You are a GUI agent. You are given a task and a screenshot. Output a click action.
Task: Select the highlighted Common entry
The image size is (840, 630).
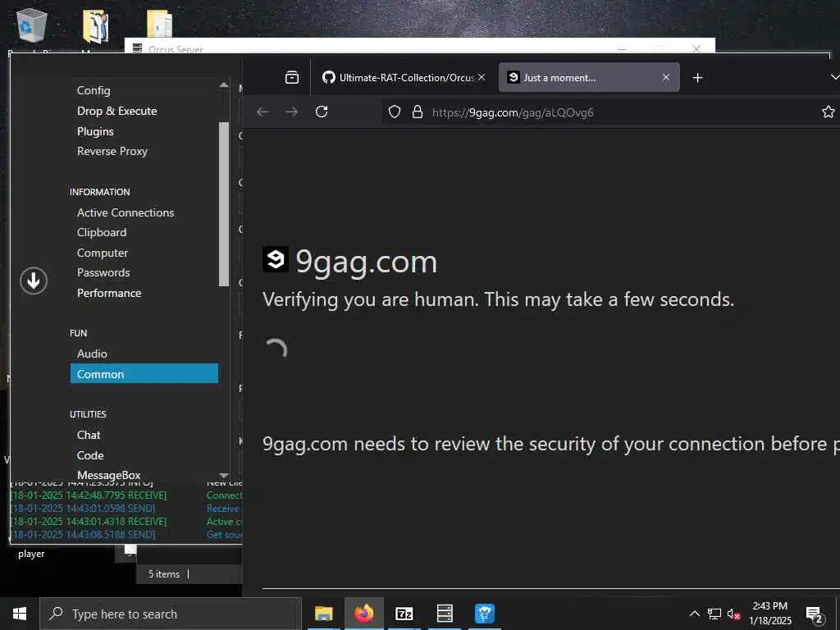click(x=144, y=374)
